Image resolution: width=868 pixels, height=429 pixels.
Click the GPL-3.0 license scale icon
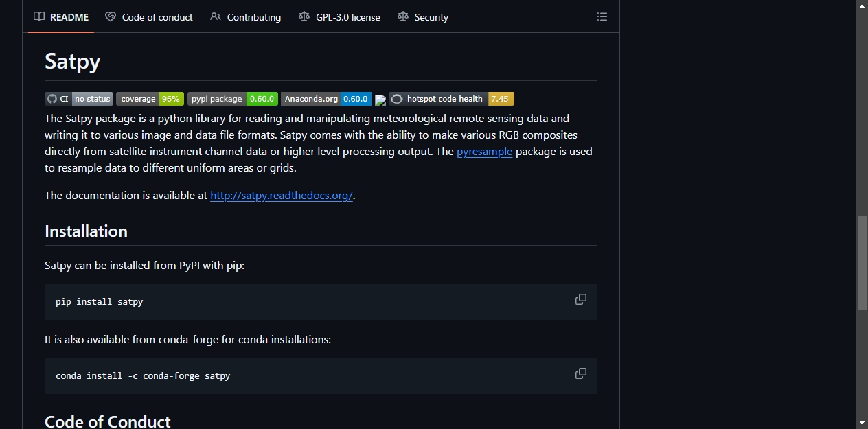[x=304, y=17]
